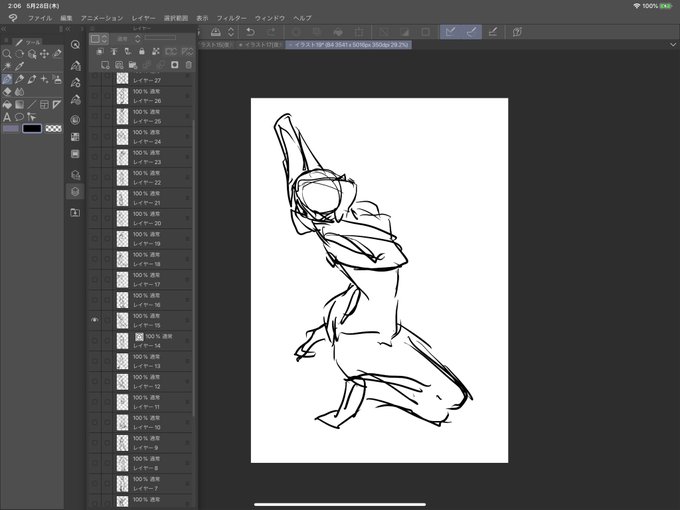Click the レイヤー 18 layer thumbnail
680x510 pixels.
pyautogui.click(x=123, y=259)
